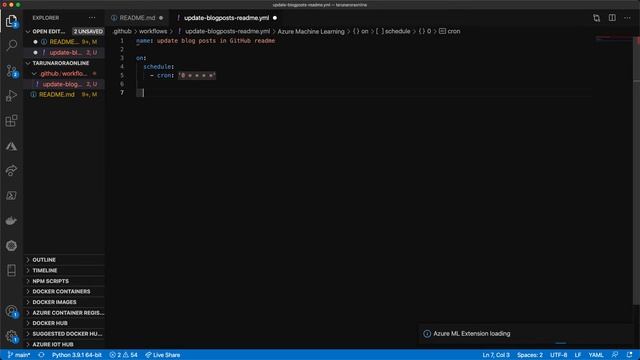Image resolution: width=640 pixels, height=360 pixels.
Task: Click the schedule breadcrumb
Action: [393, 31]
